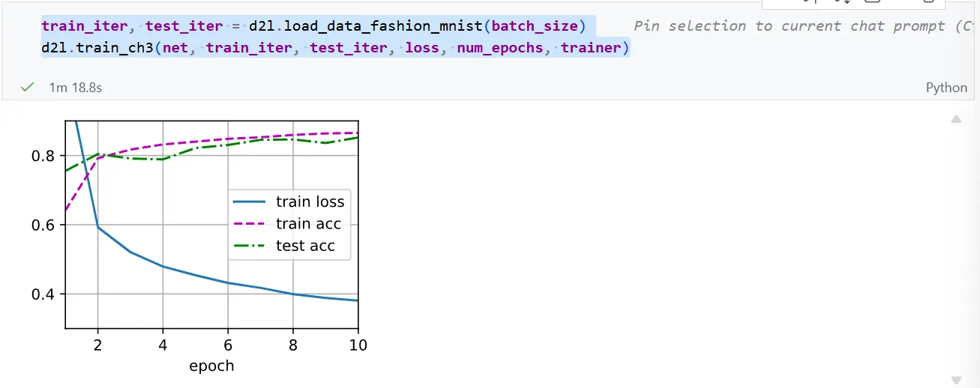Click the green dash-dot line legend sample

[251, 246]
